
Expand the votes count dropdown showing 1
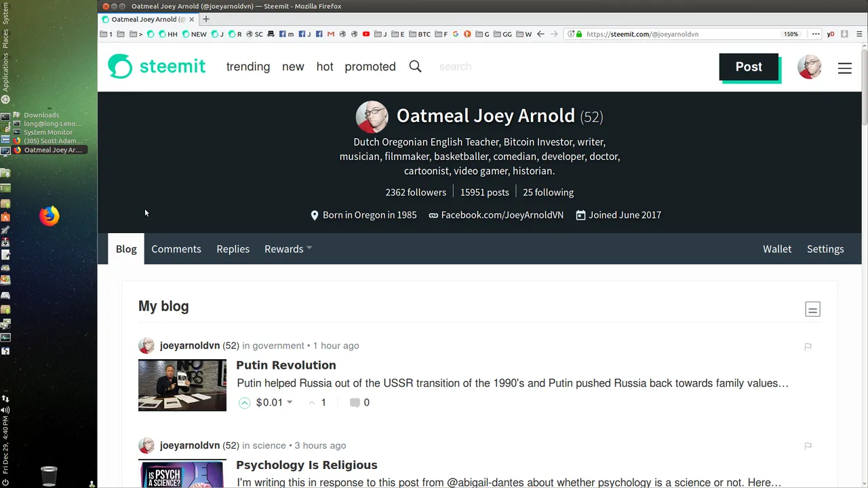pyautogui.click(x=317, y=403)
